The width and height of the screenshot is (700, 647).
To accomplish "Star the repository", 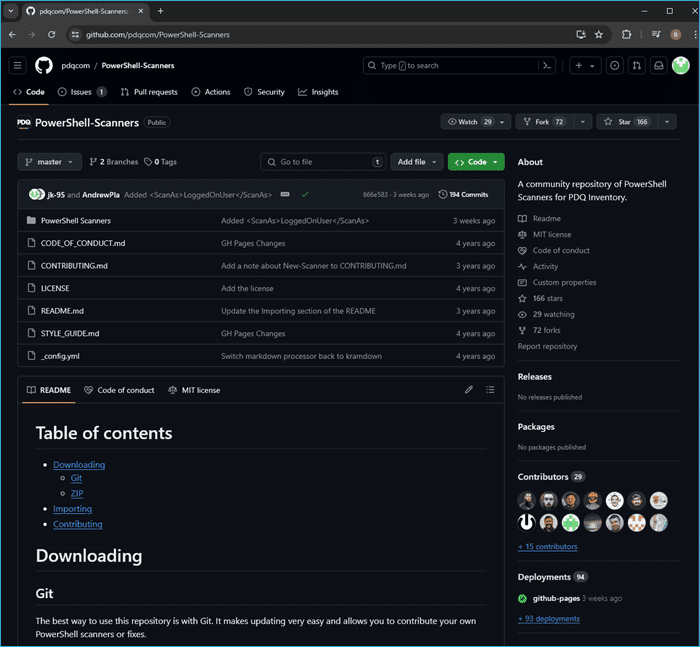I will pos(627,122).
